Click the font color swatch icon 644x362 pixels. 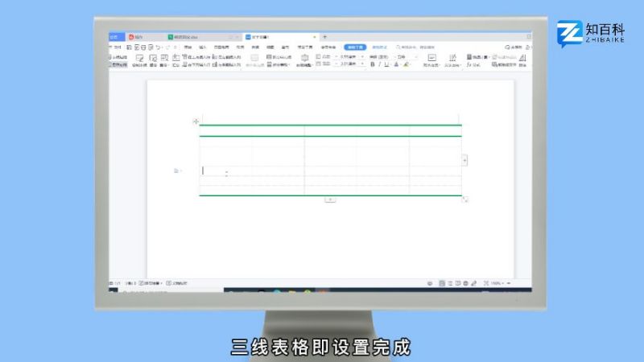tap(397, 64)
